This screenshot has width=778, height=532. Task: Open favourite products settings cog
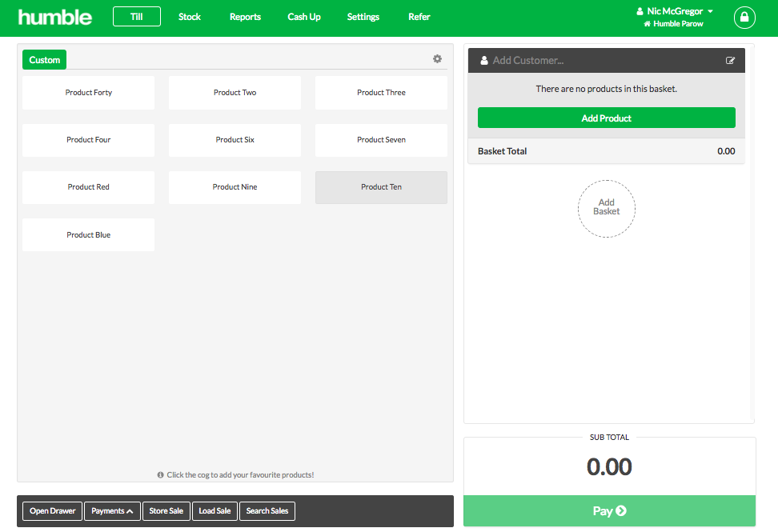click(x=437, y=59)
